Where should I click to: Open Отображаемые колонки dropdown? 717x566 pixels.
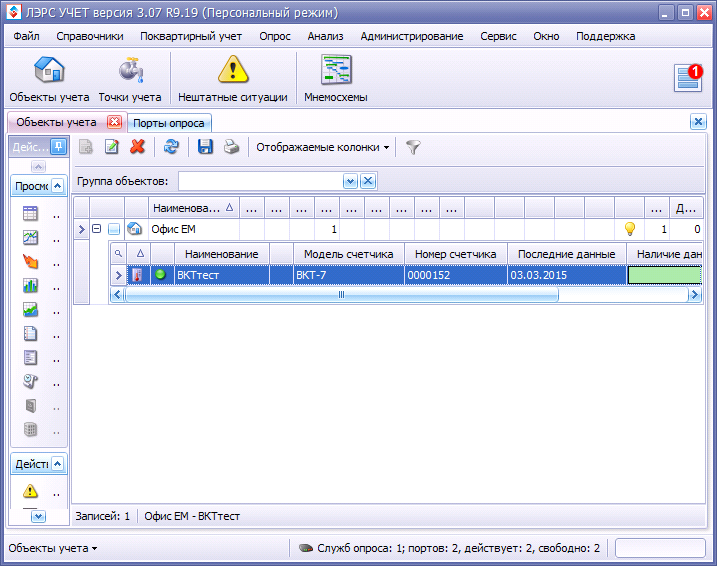pyautogui.click(x=322, y=147)
